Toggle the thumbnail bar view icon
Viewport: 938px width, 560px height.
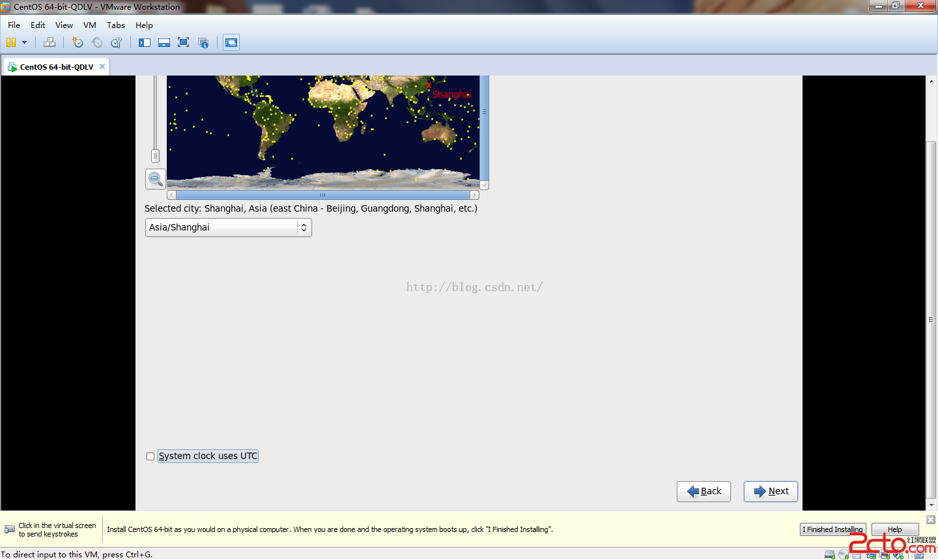coord(164,42)
